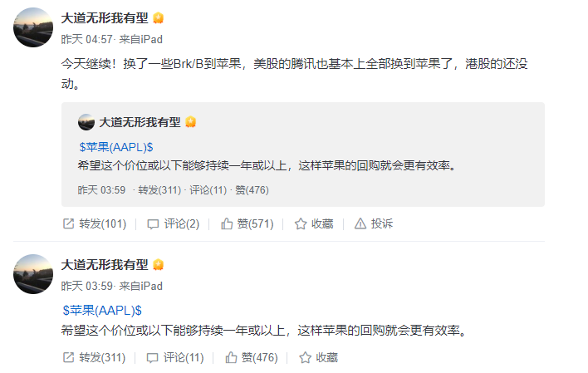
Task: Click $苹果(AAPL)$ link in quoted post
Action: pos(116,147)
